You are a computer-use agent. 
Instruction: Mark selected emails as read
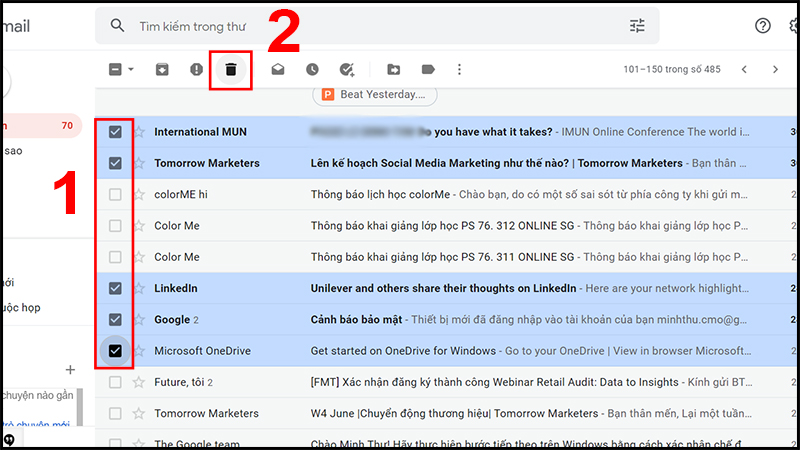[x=278, y=69]
